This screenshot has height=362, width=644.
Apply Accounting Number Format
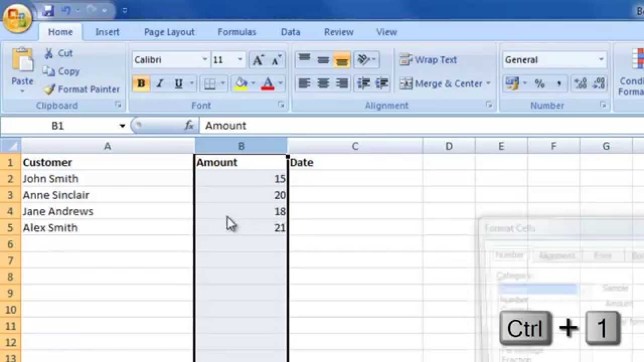(x=512, y=83)
